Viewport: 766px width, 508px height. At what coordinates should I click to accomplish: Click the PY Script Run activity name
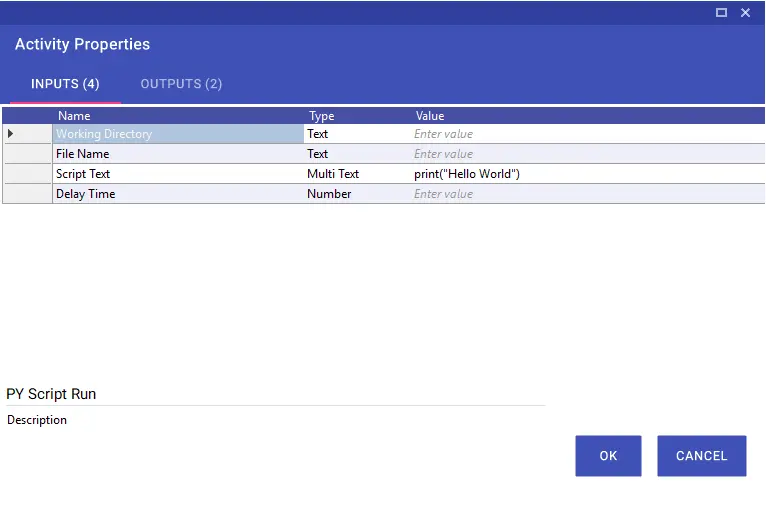tap(51, 394)
